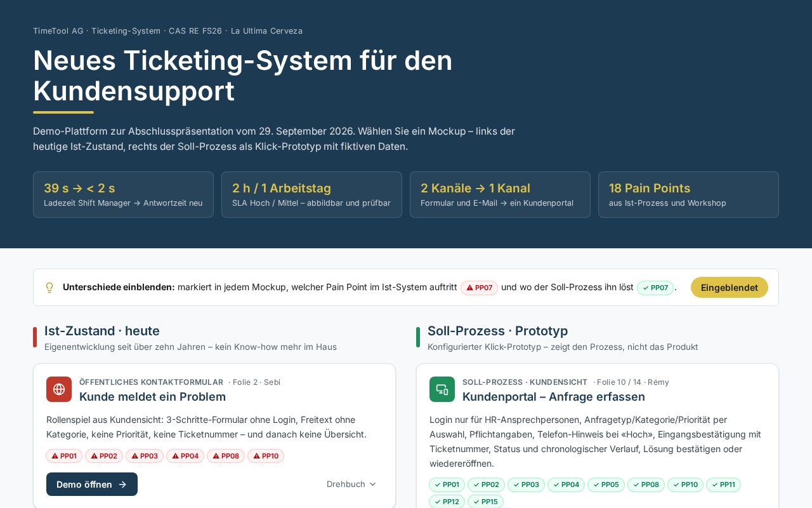Viewport: 812px width, 508px height.
Task: Click green PP02 badge in the Kundenportal card
Action: coord(487,485)
